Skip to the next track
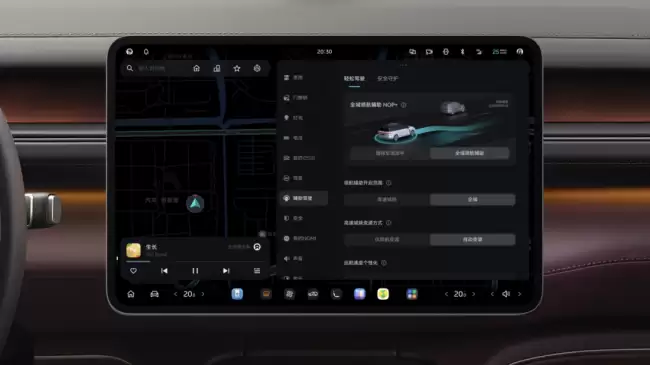Viewport: 650px width, 365px height. tap(226, 271)
